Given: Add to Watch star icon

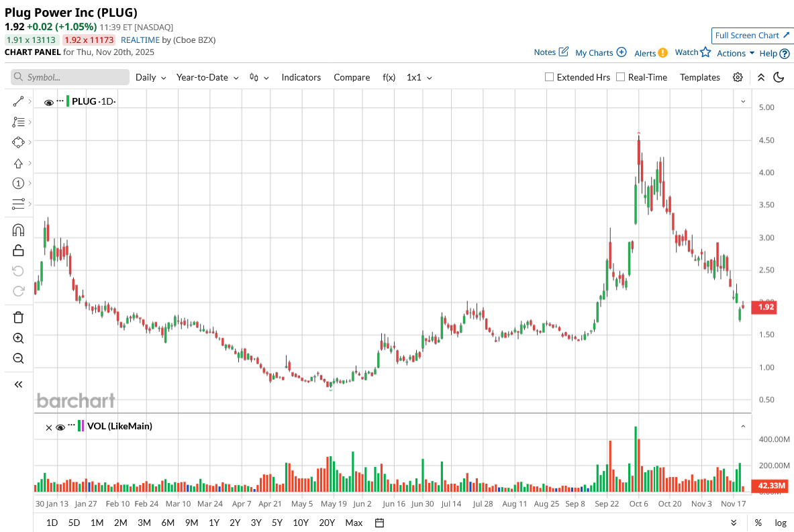Looking at the screenshot, I should tap(705, 52).
